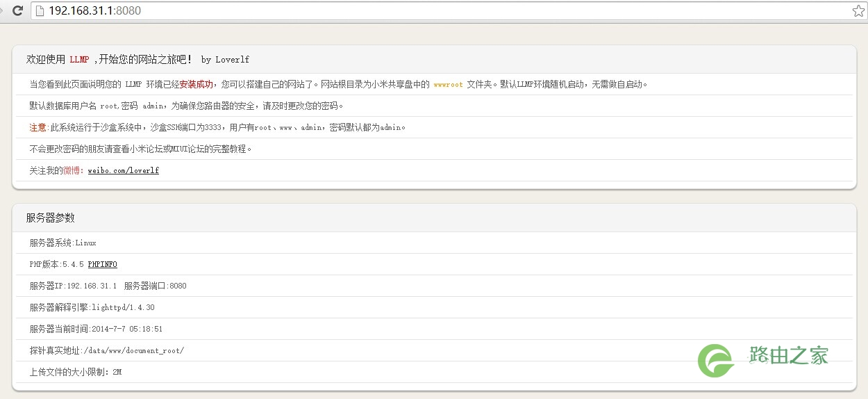Select the server time 2014-7-7 05:18:51
Viewport: 868px width, 399px height.
pyautogui.click(x=127, y=329)
